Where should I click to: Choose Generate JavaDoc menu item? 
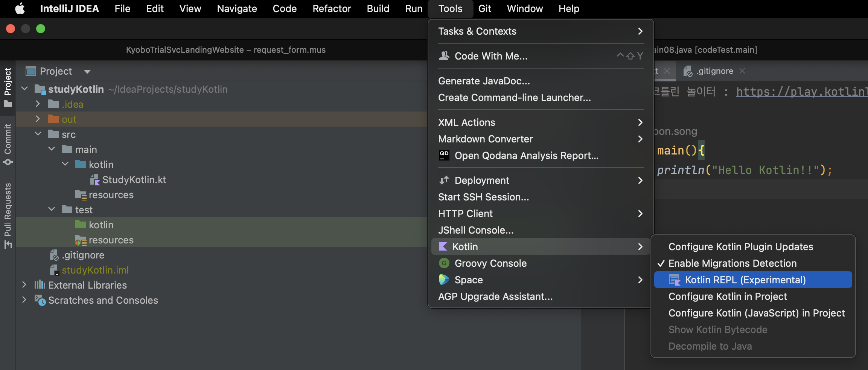pos(484,81)
